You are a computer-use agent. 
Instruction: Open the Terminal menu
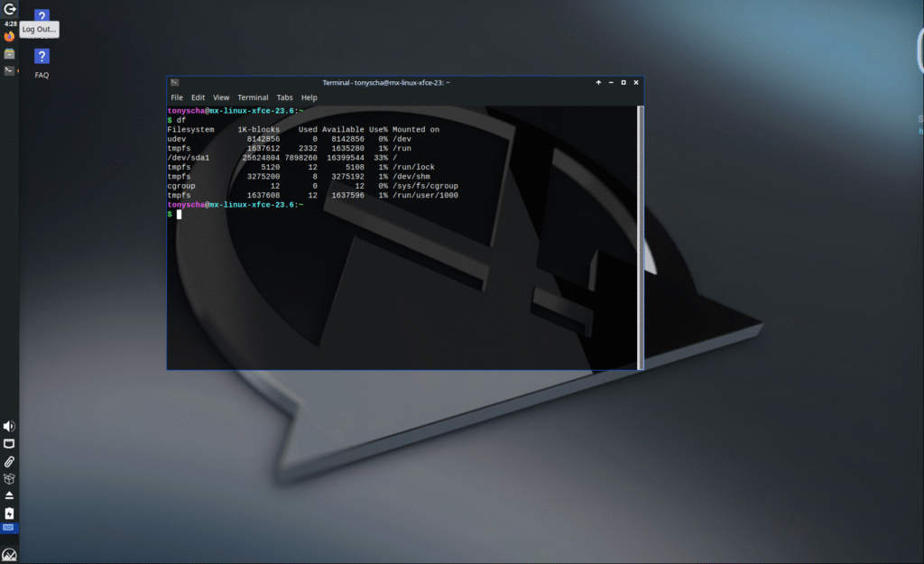tap(253, 97)
